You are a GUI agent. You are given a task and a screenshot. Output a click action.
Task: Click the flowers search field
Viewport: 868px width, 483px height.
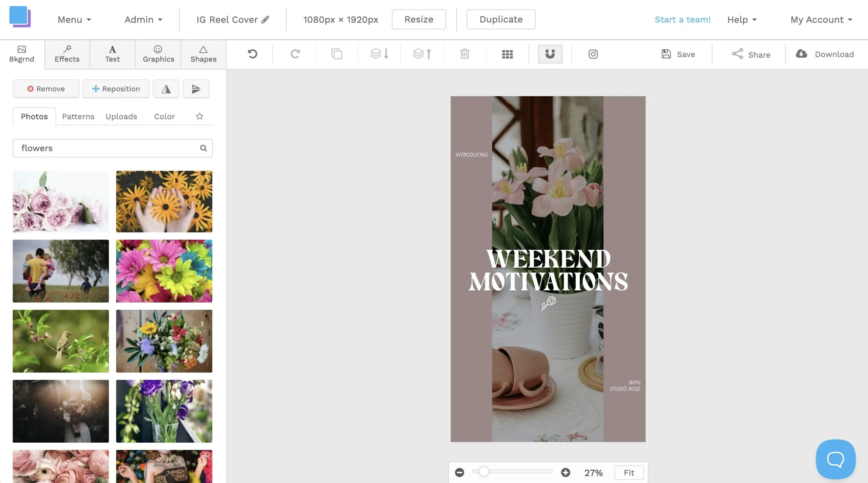coord(113,148)
